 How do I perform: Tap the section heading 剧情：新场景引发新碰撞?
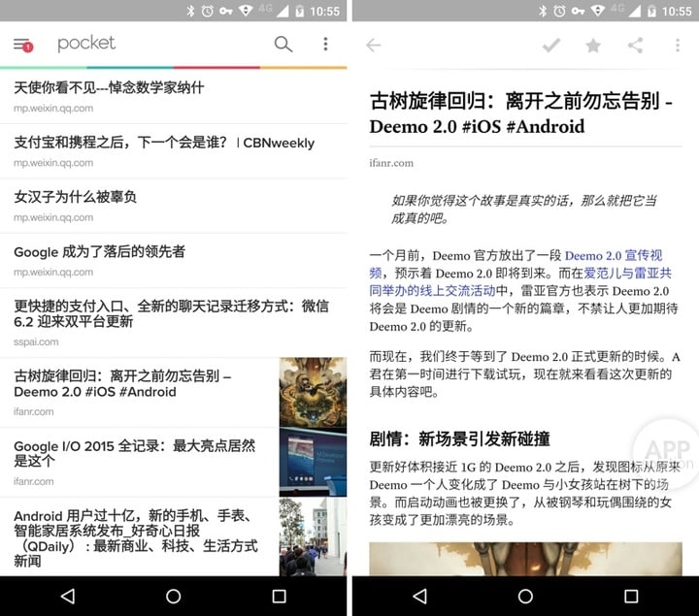point(459,439)
